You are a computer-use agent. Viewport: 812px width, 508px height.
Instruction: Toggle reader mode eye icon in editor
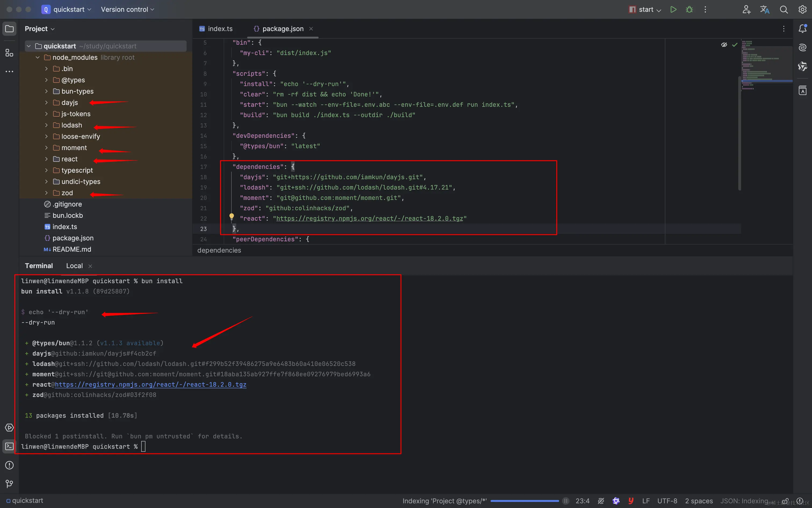tap(724, 45)
